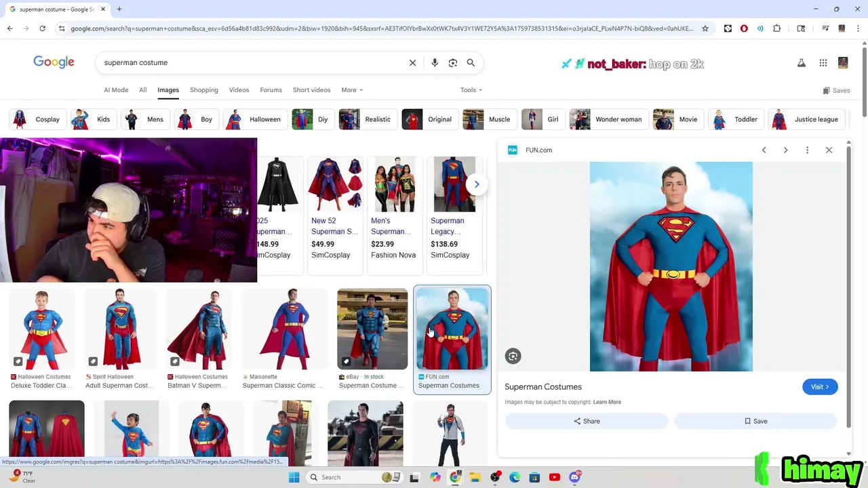
Task: Reload the page
Action: (42, 28)
